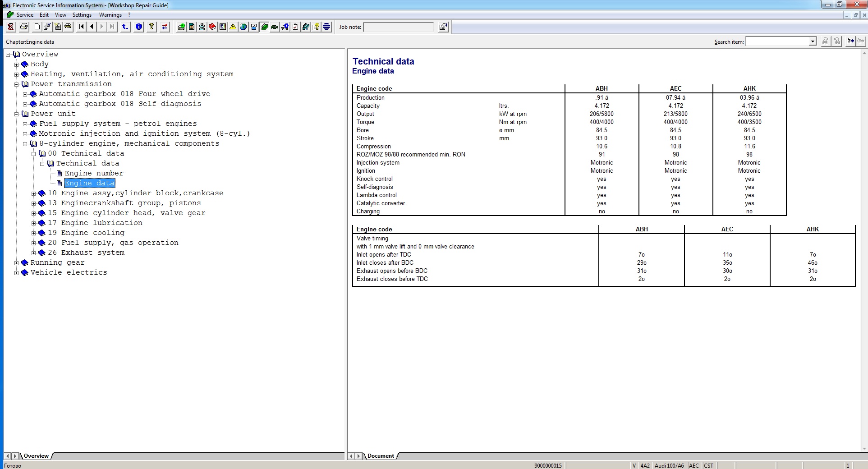This screenshot has width=868, height=469.
Task: Click the Job note input field
Action: pyautogui.click(x=398, y=27)
